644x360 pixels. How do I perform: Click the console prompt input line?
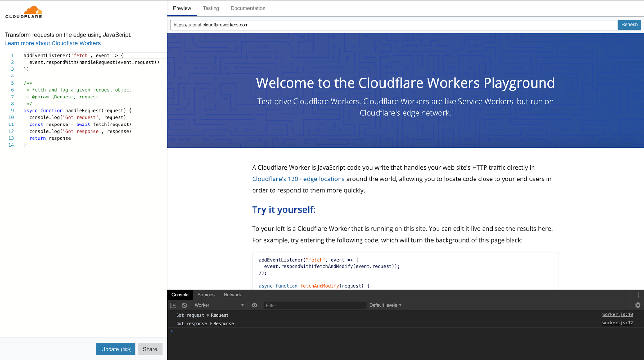[406, 331]
